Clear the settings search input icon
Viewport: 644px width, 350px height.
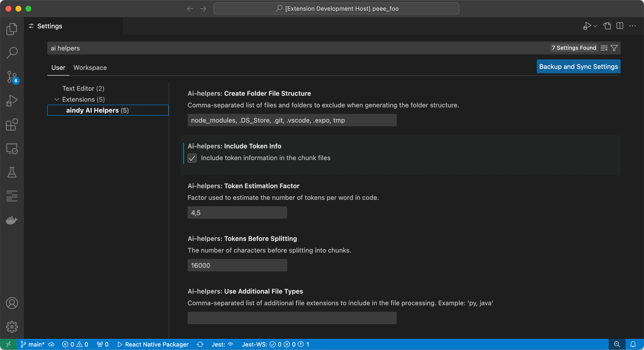604,48
